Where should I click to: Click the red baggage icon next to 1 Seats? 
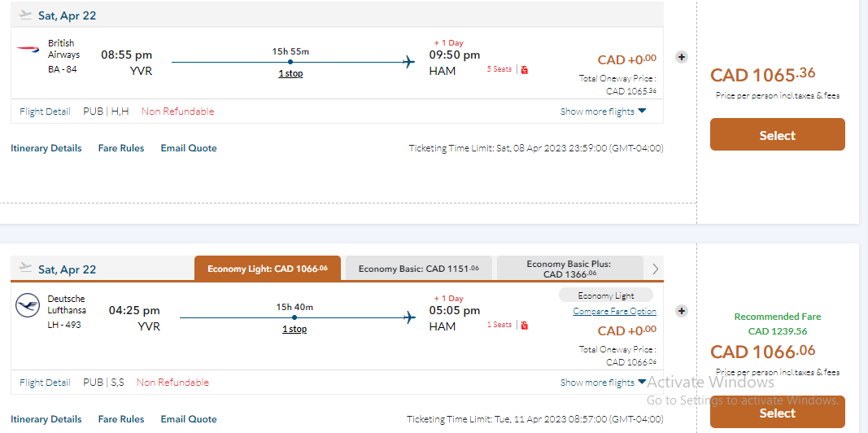(525, 326)
